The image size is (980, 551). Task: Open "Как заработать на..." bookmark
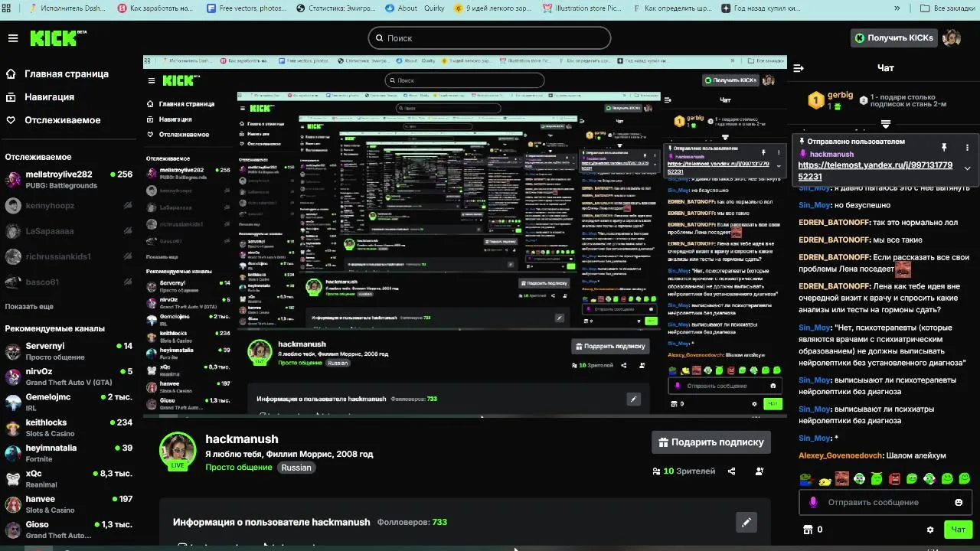[x=157, y=8]
